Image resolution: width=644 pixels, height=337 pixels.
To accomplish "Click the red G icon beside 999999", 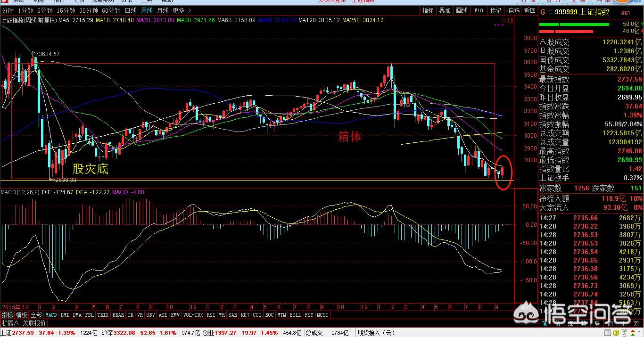I will 543,12.
